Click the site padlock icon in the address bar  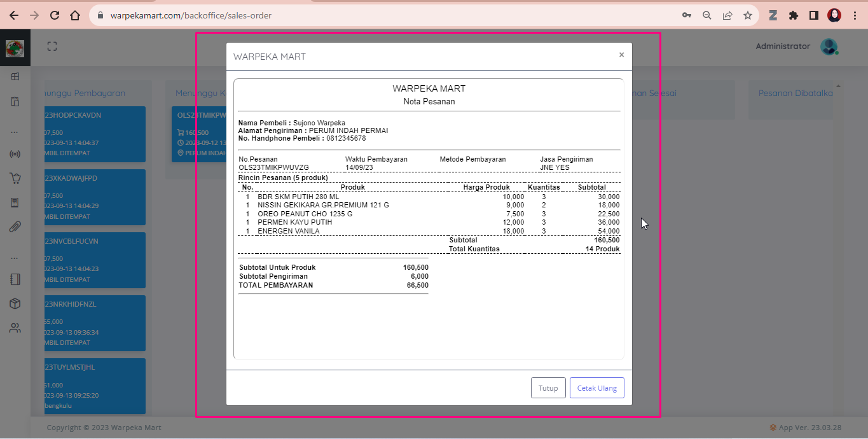tap(101, 15)
